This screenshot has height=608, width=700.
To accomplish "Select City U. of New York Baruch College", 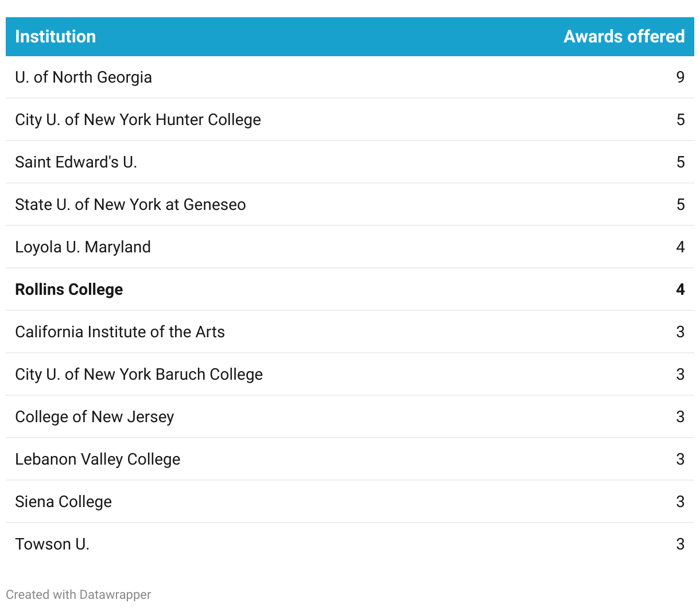I will 139,375.
